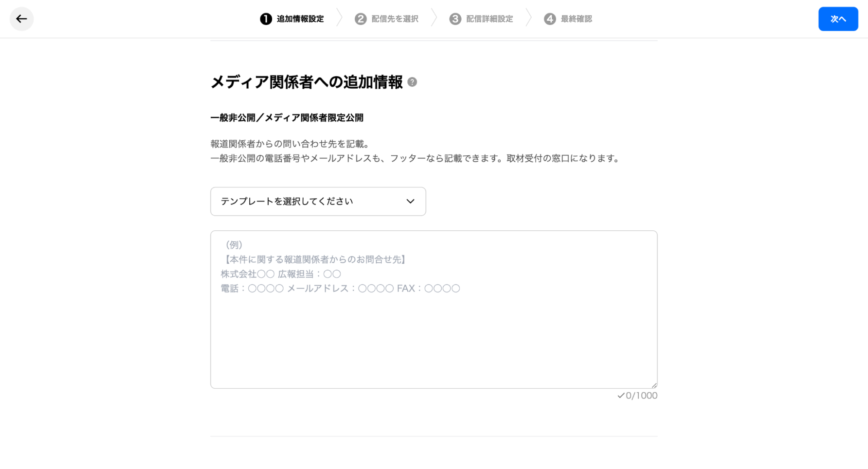Click step 4 number circle icon

(x=550, y=19)
